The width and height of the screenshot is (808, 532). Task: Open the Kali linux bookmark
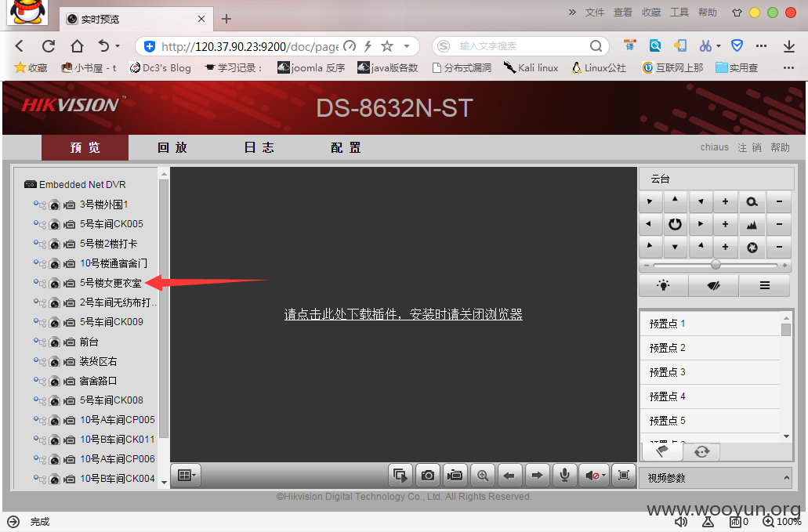pos(532,67)
